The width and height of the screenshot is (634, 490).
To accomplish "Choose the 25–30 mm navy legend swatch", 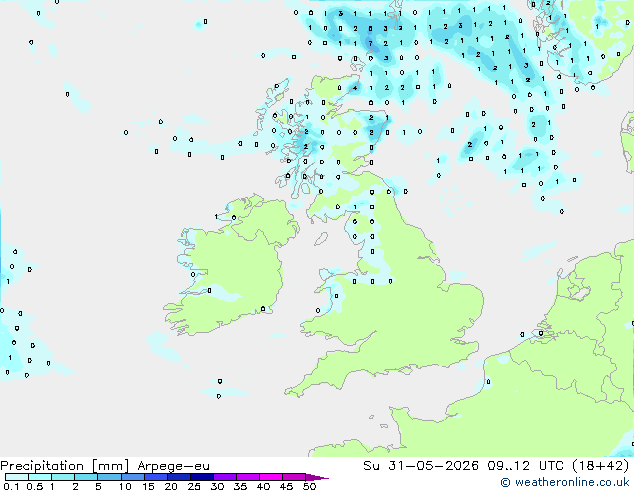I will tap(202, 477).
